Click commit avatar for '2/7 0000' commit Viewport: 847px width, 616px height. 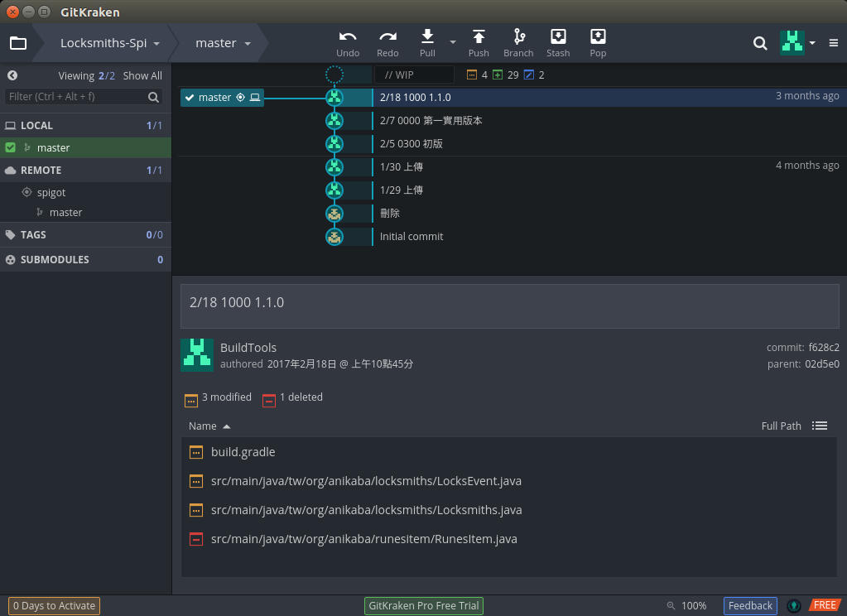pyautogui.click(x=334, y=121)
